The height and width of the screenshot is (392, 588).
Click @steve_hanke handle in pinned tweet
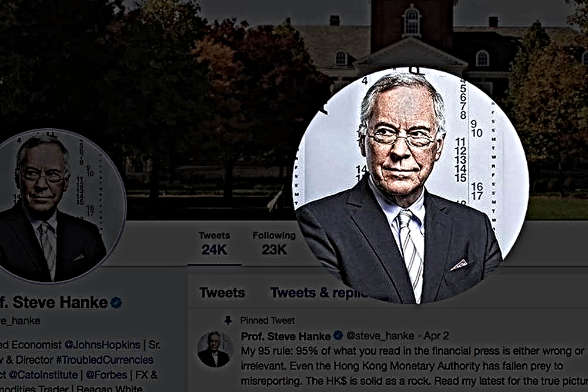(x=380, y=336)
